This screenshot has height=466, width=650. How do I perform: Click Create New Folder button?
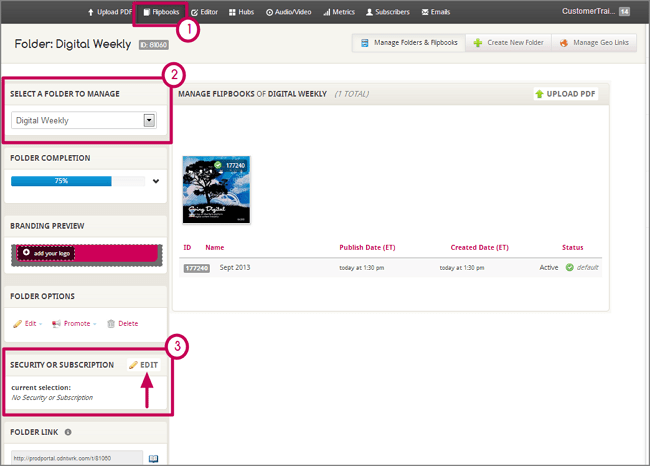[509, 43]
